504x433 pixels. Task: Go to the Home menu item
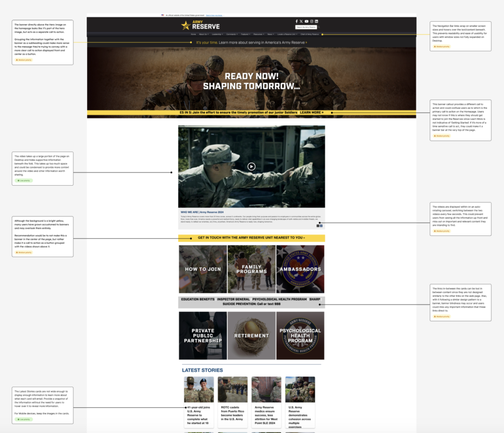[193, 34]
